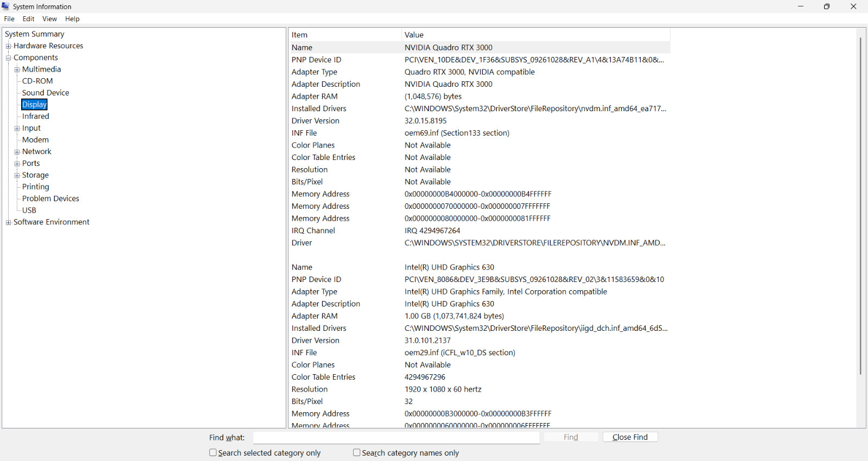Viewport: 868px width, 461px height.
Task: Select the IRQ Channel item label
Action: [x=313, y=230]
